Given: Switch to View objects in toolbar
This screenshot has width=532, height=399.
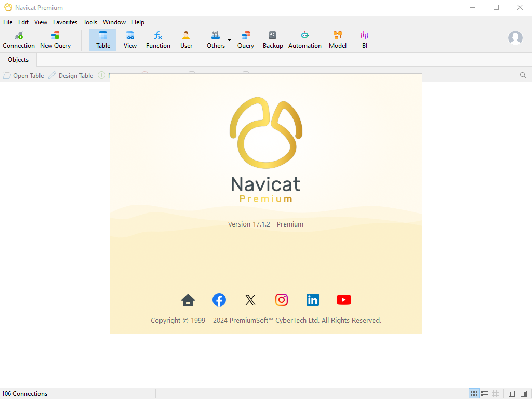Looking at the screenshot, I should (x=130, y=40).
